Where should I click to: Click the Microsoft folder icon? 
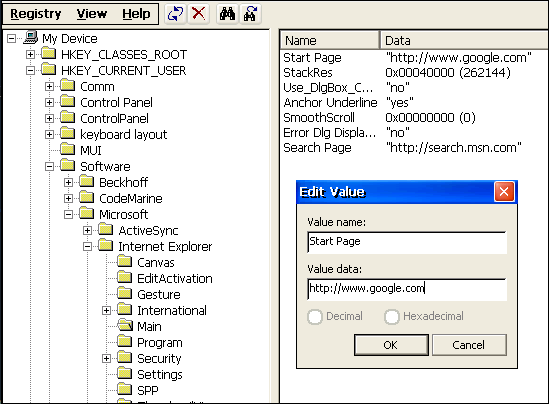tap(86, 214)
